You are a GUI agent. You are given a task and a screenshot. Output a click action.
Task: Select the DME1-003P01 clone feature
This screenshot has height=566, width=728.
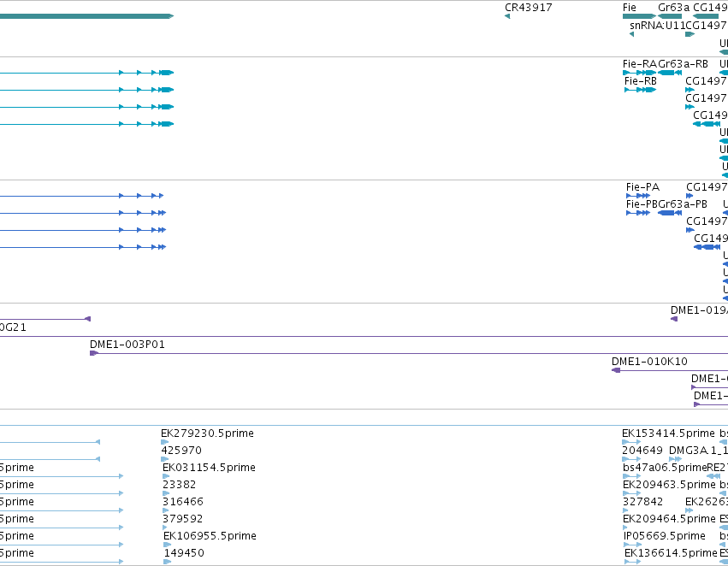(x=409, y=353)
